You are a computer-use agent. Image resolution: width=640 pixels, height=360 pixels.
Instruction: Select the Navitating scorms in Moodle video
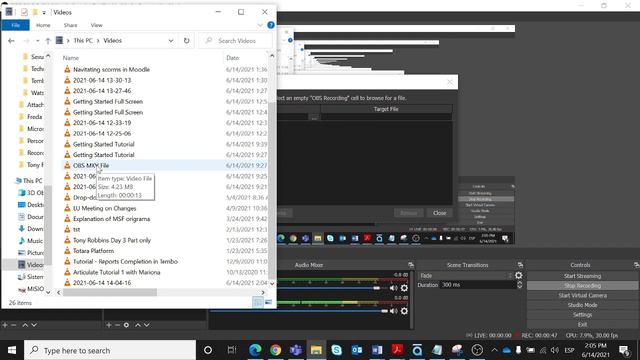[x=111, y=69]
